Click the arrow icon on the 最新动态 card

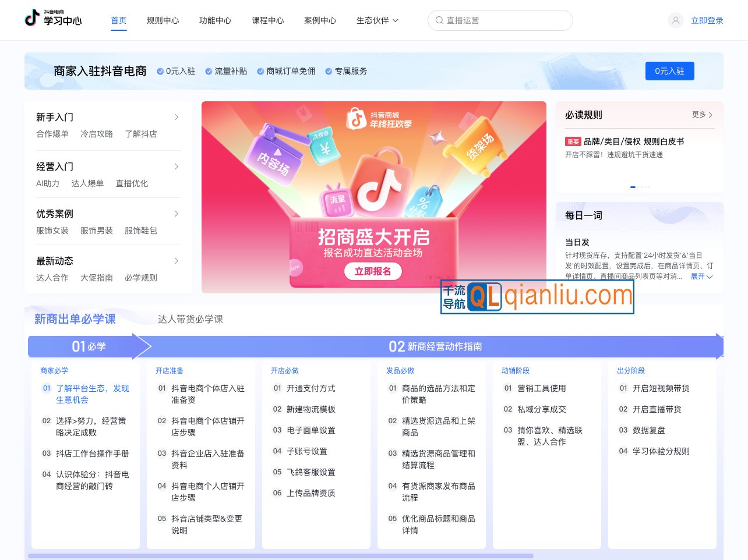(x=177, y=261)
